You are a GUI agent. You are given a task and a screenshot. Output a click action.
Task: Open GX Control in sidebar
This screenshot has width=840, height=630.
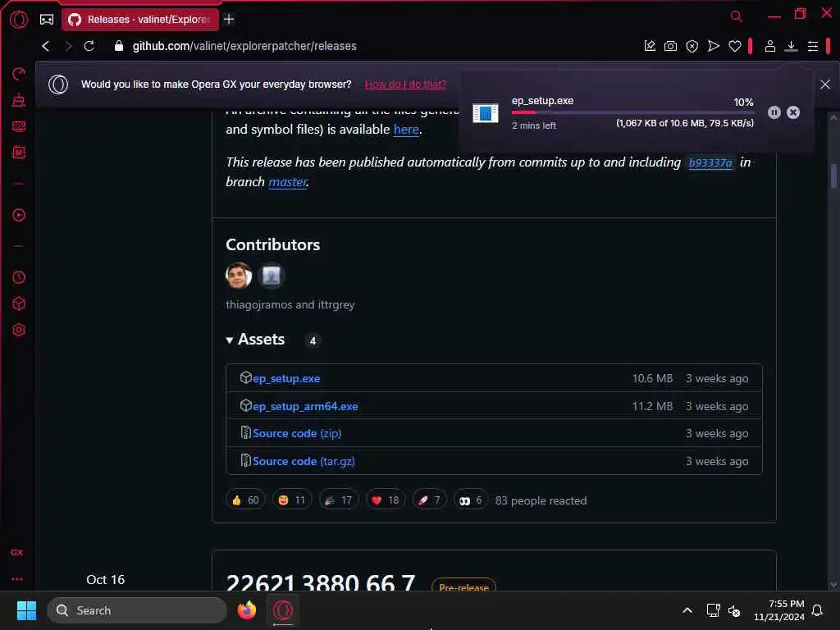tap(19, 73)
